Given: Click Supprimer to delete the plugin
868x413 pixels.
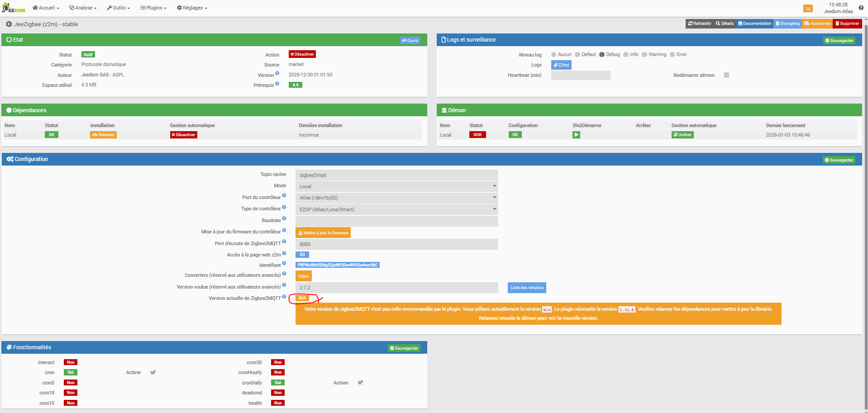Looking at the screenshot, I should (847, 24).
